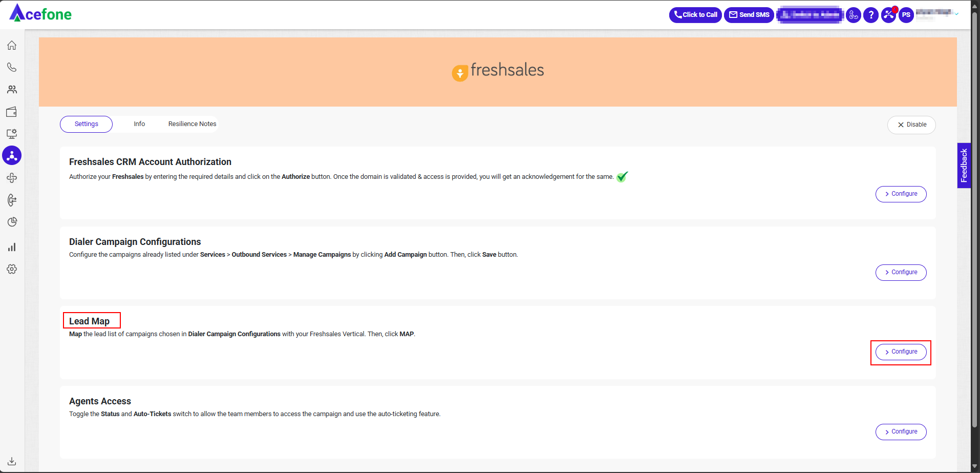Open the help question mark icon
Viewport: 980px width, 473px height.
click(871, 15)
